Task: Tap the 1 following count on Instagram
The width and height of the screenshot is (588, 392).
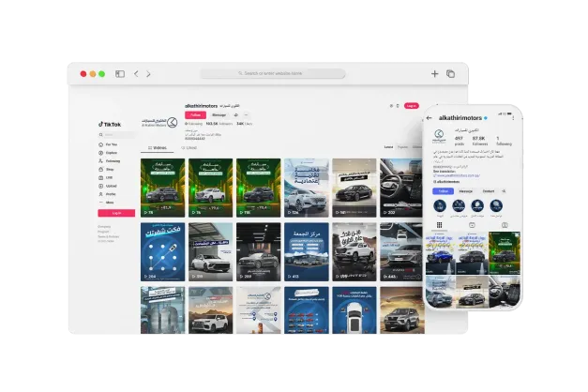Action: coord(504,141)
